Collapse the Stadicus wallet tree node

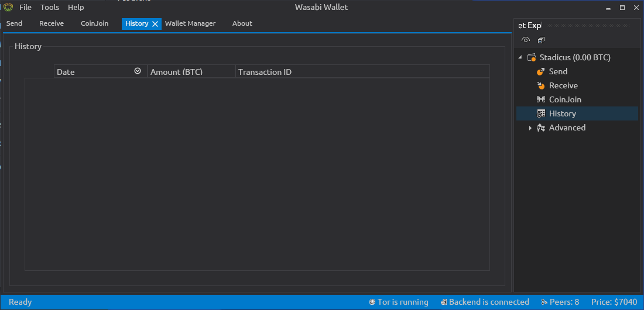pyautogui.click(x=520, y=57)
